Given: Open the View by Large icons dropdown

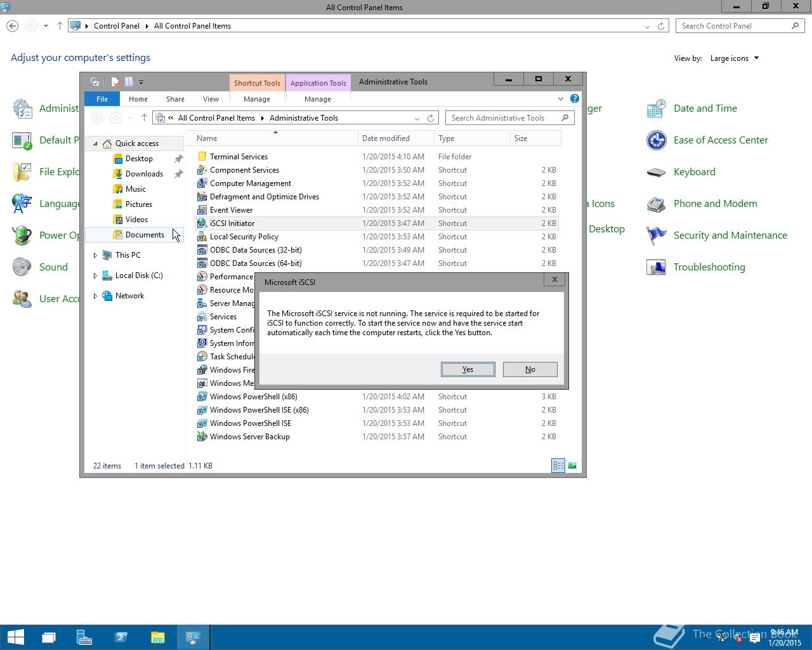Looking at the screenshot, I should click(735, 58).
